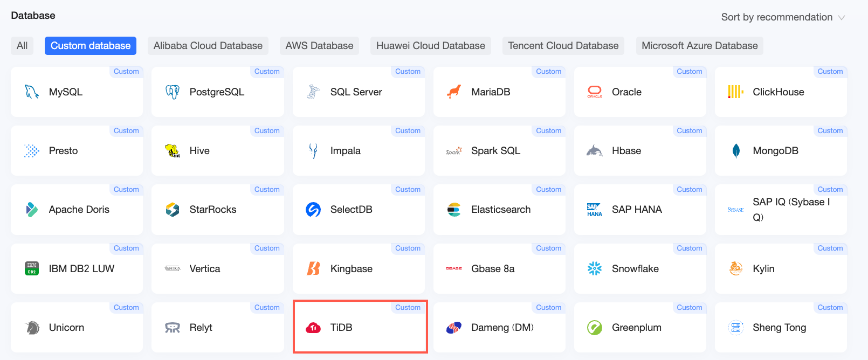Select the Custom database tab
This screenshot has width=868, height=360.
(x=91, y=46)
